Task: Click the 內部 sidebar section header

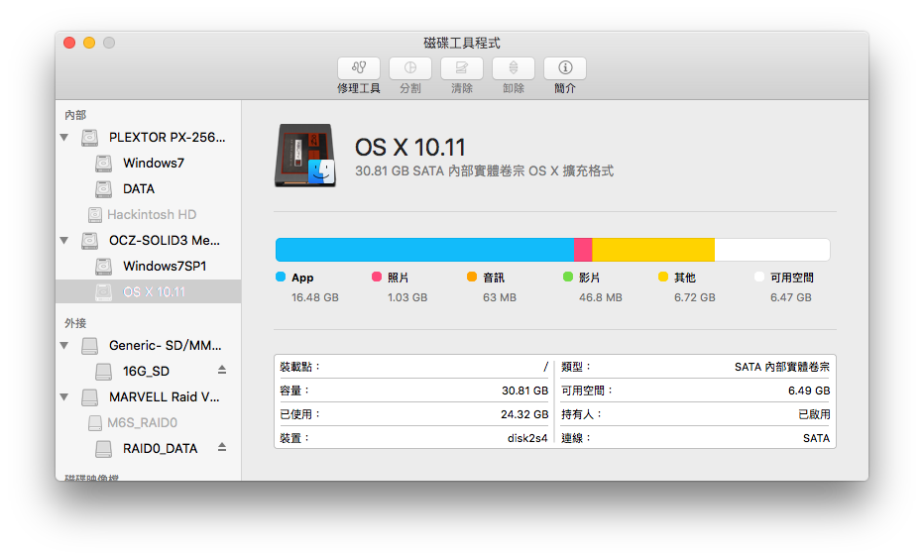Action: (x=75, y=115)
